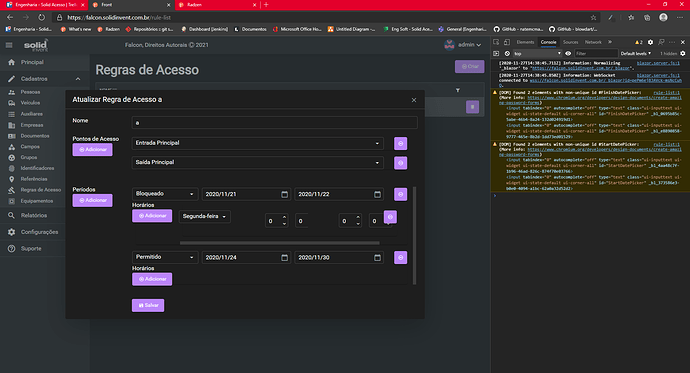The height and width of the screenshot is (373, 690).
Task: Open Regras de Acesso in the sidebar
Action: coord(40,190)
